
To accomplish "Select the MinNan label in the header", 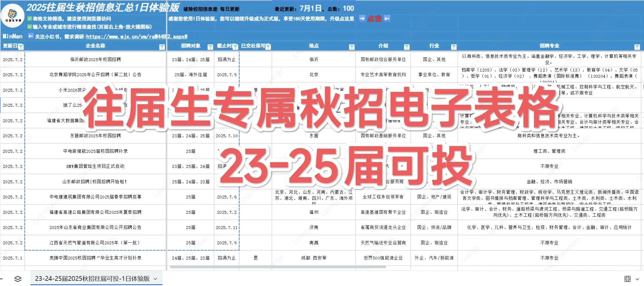I will (x=12, y=36).
